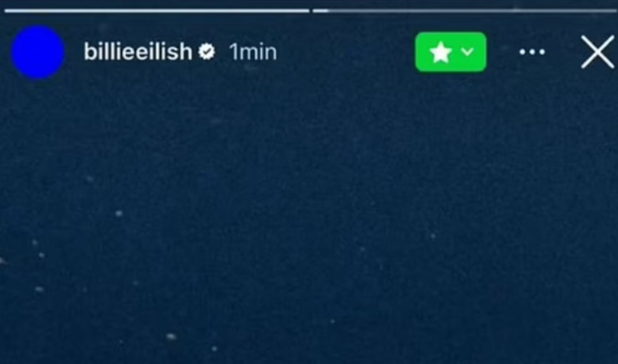
Task: Close the story with the X icon
Action: click(597, 52)
